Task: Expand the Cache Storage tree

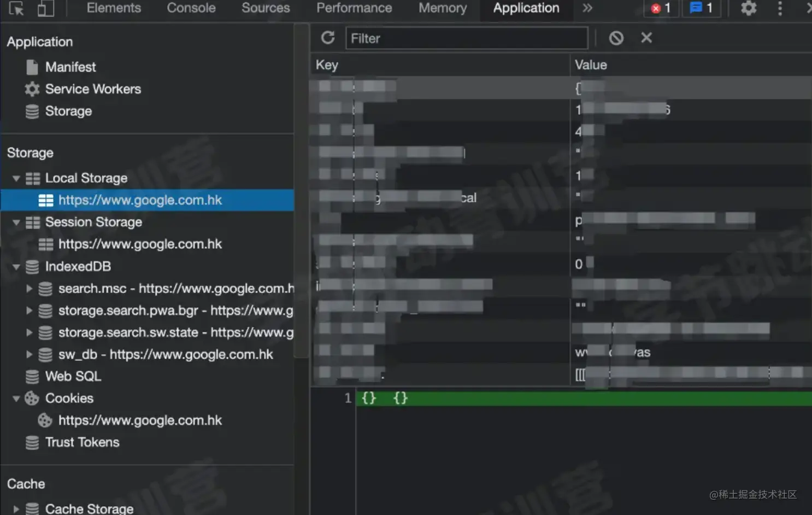Action: tap(16, 509)
